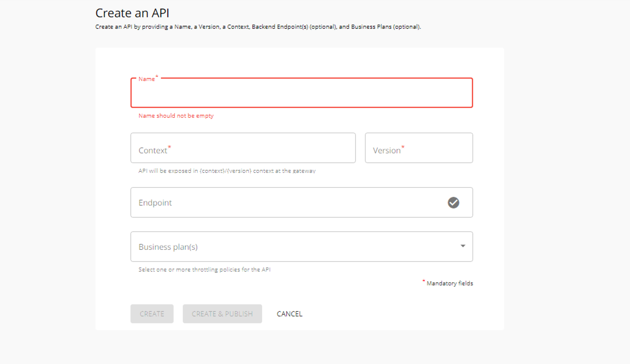Click the CREATE & PUBLISH button
The width and height of the screenshot is (630, 364).
[222, 314]
